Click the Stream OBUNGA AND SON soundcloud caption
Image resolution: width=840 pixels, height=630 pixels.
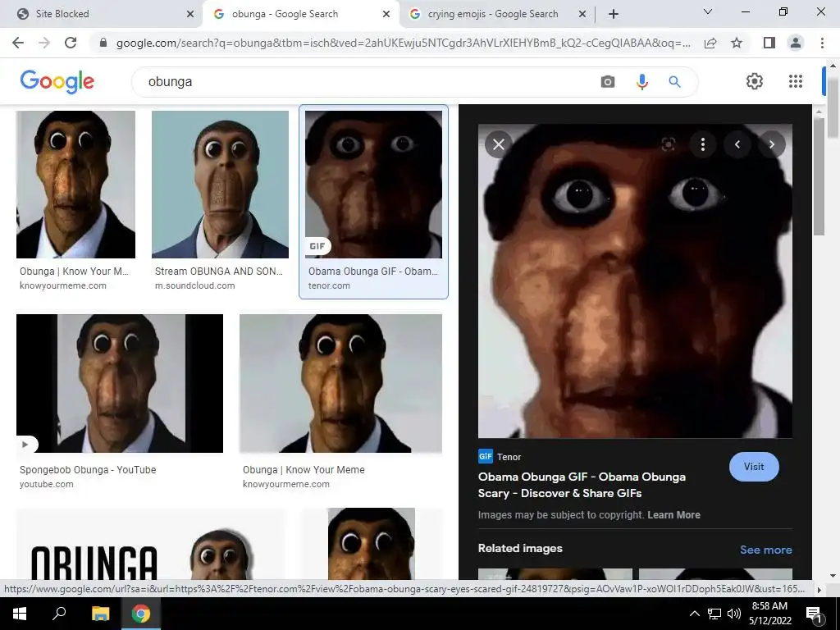click(218, 272)
